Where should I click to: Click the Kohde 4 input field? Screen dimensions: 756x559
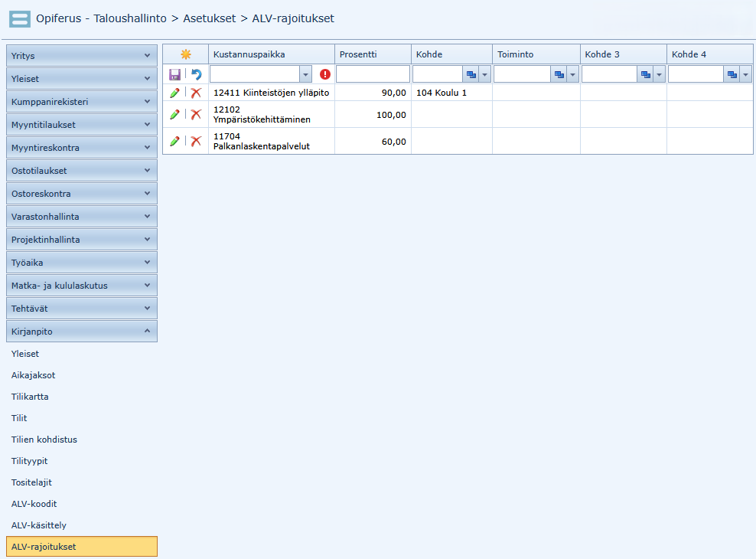pos(696,74)
